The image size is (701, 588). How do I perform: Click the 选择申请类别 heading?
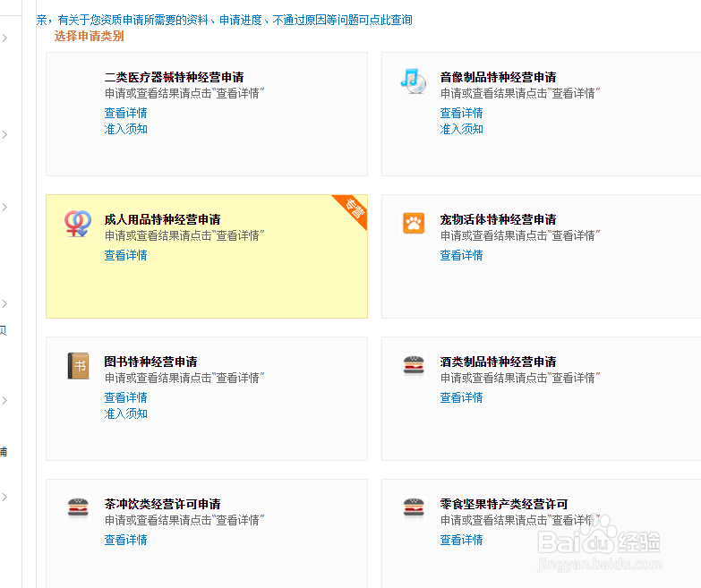click(89, 36)
